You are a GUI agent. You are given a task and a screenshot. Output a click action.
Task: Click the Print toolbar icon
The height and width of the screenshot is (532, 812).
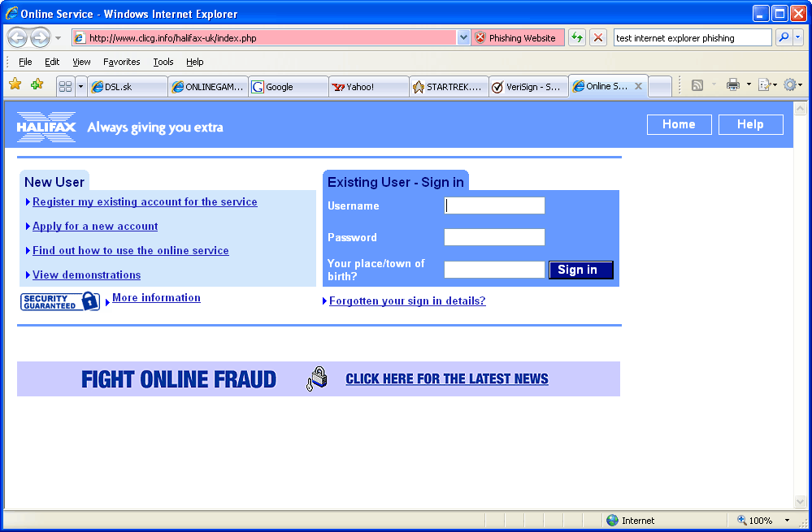coord(733,84)
